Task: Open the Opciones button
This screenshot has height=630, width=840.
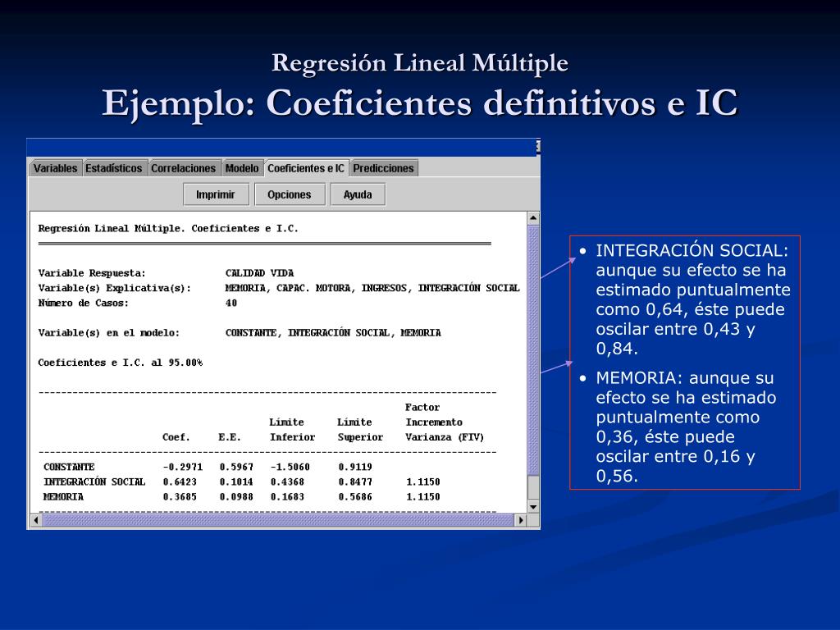Action: [290, 194]
